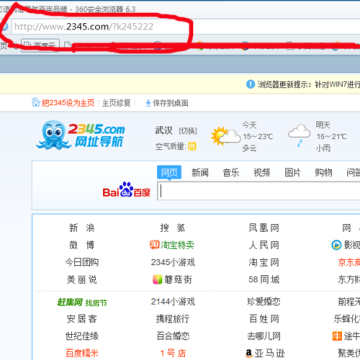Click tomorrow's rainy cloud weather icon

coord(299,135)
